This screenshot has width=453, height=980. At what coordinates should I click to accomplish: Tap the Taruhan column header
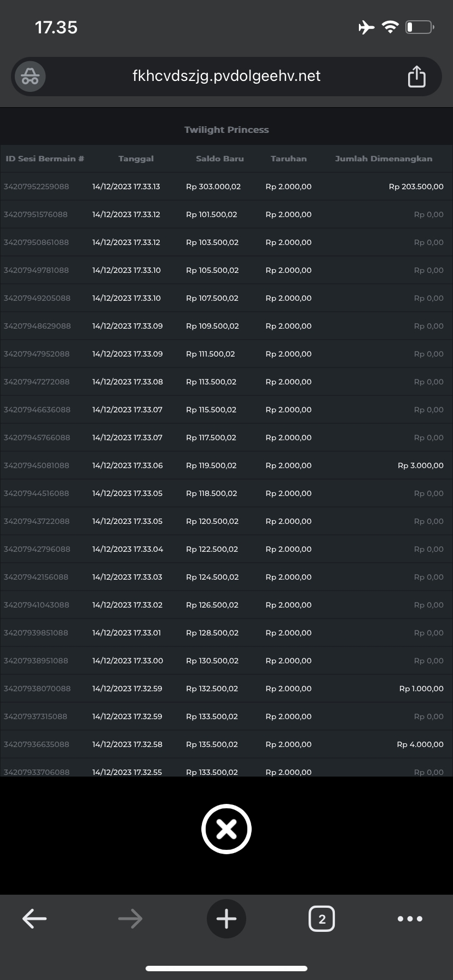coord(288,159)
